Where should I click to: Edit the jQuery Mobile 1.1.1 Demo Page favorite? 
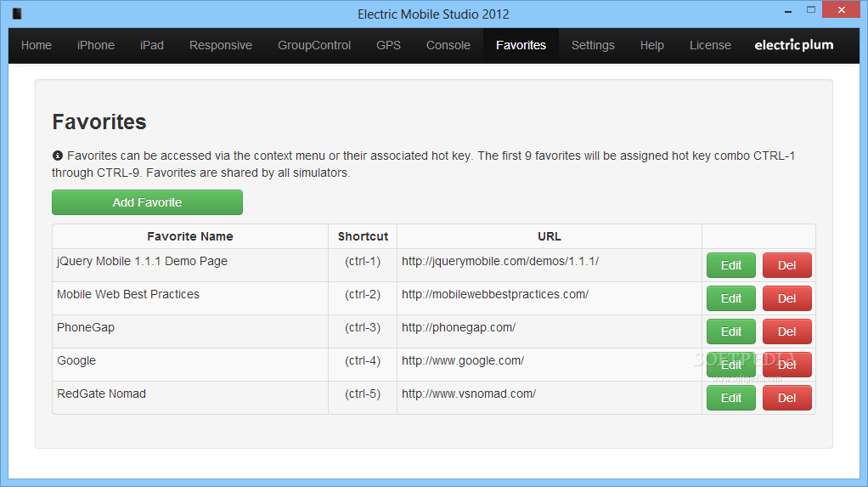730,265
